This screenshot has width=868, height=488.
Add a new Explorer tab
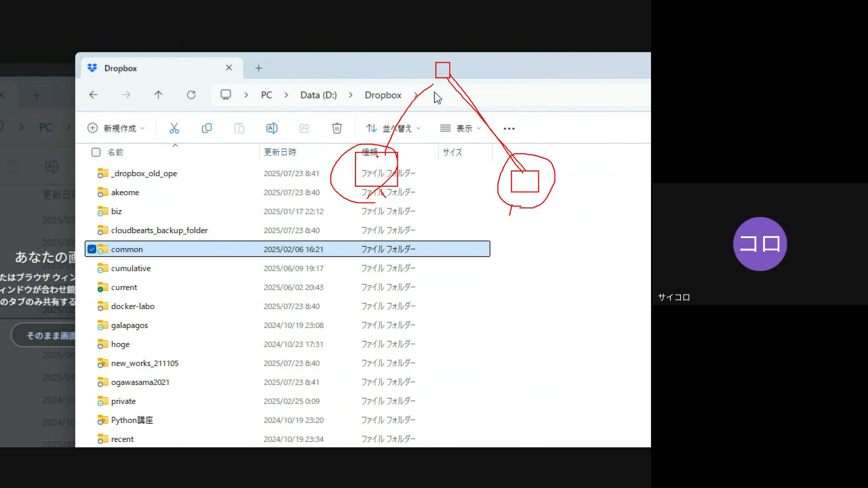point(259,68)
